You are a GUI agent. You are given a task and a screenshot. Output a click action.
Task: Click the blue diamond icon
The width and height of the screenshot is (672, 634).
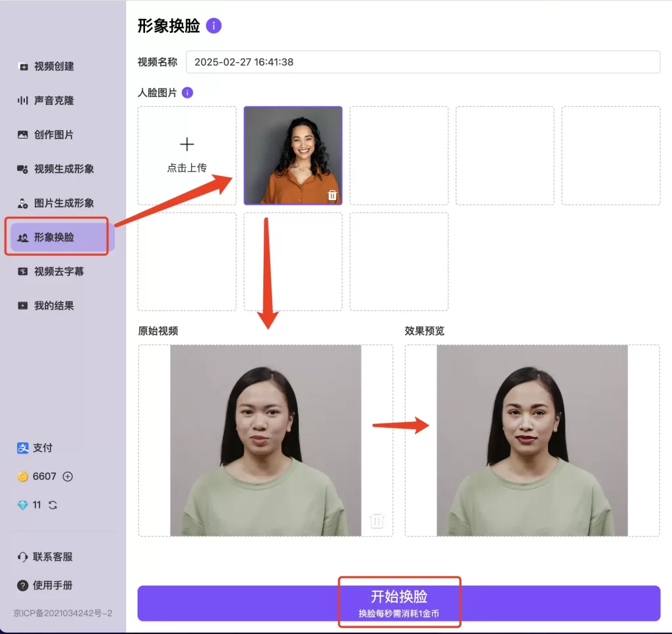point(23,505)
